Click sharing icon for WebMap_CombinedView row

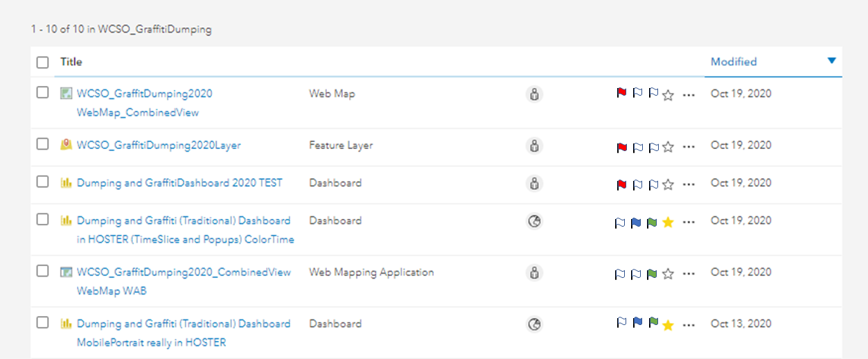click(x=534, y=95)
